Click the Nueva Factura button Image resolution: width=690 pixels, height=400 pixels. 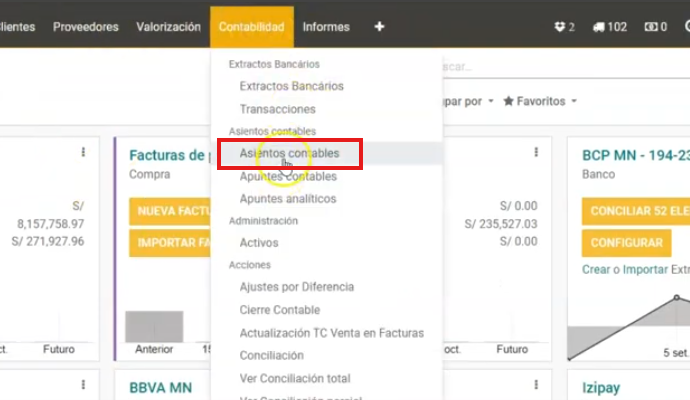[x=170, y=211]
